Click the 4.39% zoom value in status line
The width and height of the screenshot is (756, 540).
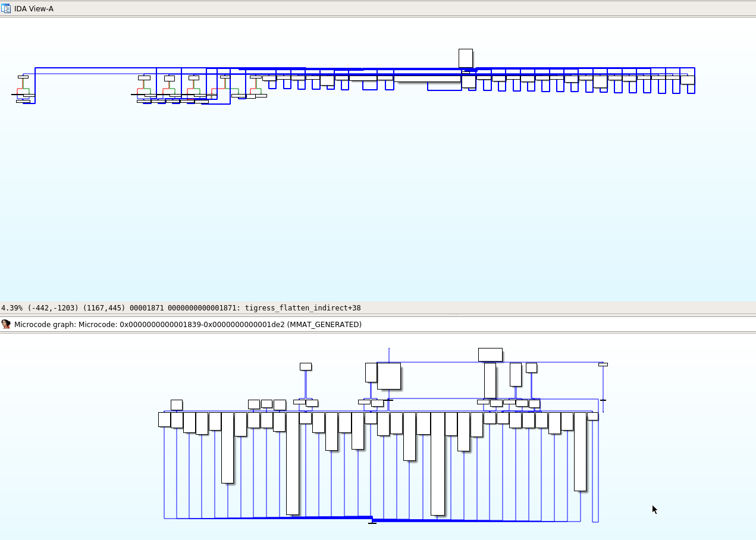(x=12, y=308)
